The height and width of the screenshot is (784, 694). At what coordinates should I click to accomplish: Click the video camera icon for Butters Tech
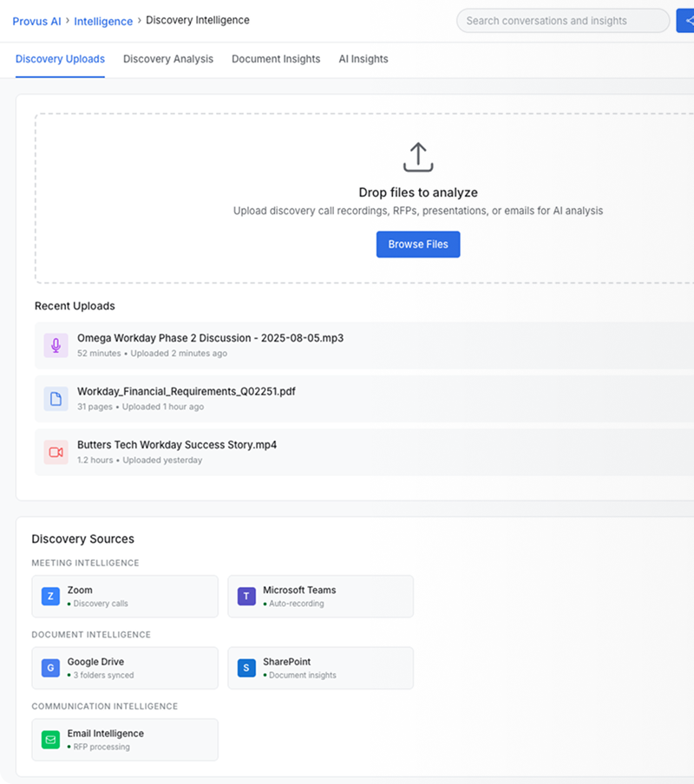[56, 452]
